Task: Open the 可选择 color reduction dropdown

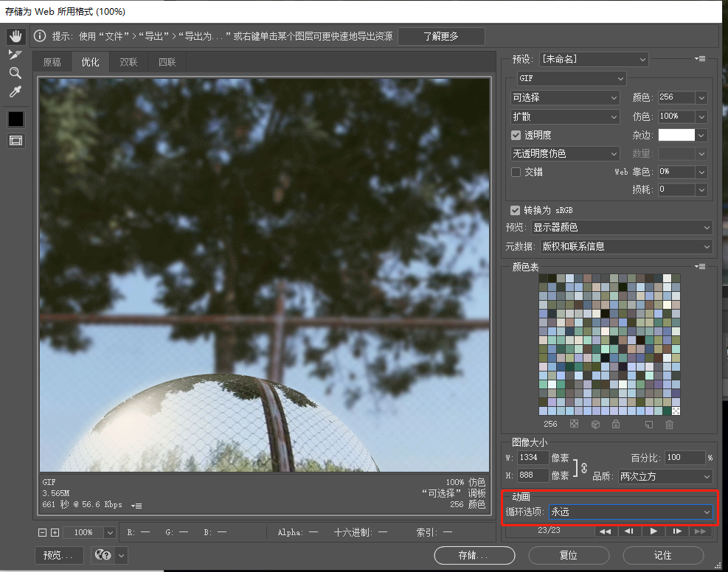Action: click(x=565, y=97)
